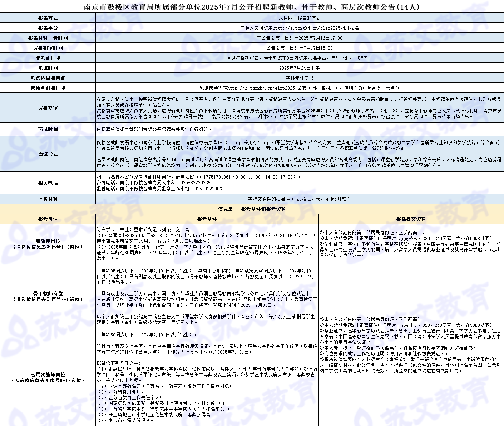
Task: Click the 咨询电话 line with 025-83230339
Action: (153, 183)
